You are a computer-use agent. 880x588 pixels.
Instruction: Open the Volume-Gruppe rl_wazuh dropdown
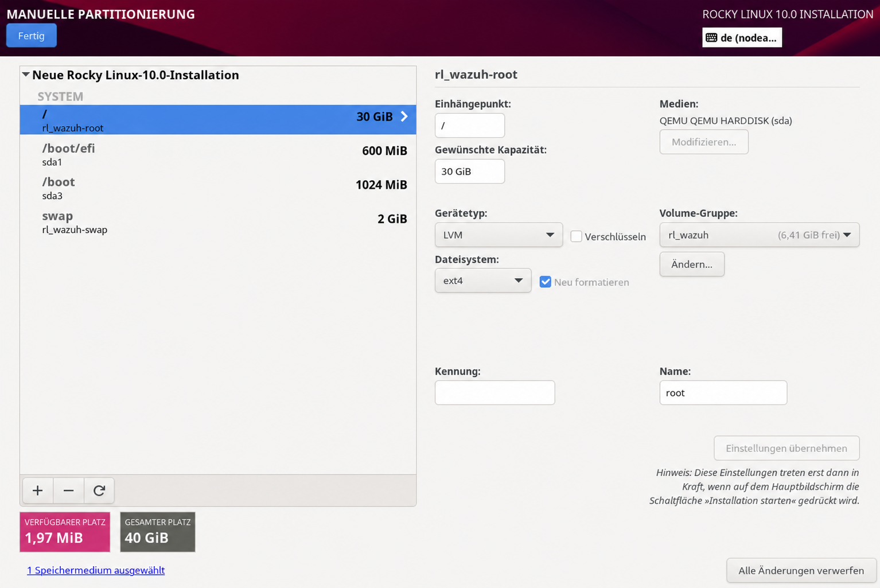[x=760, y=235]
